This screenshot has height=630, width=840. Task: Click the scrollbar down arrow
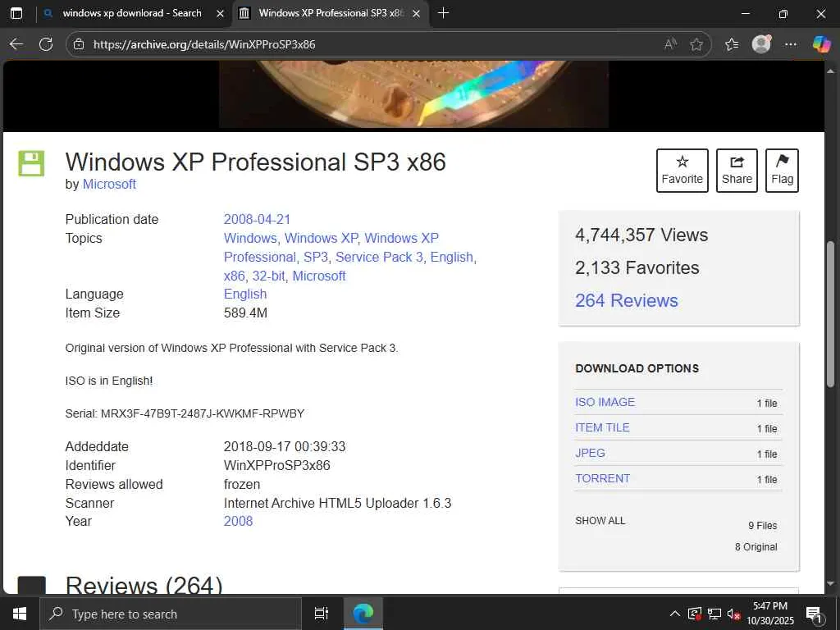click(831, 584)
